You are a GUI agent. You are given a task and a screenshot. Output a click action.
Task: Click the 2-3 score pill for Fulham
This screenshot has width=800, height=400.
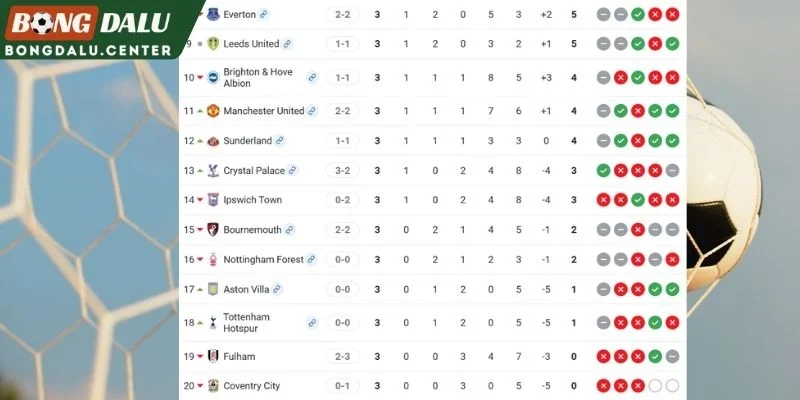pos(342,356)
